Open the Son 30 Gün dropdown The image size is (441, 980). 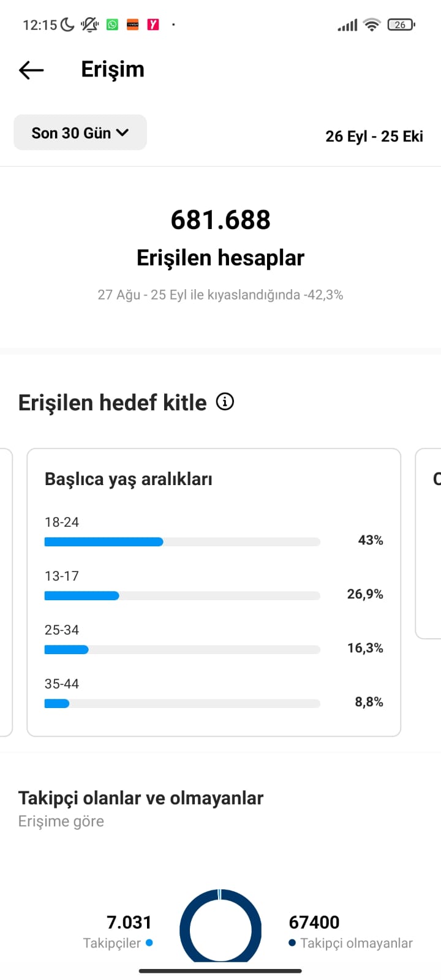pyautogui.click(x=80, y=132)
